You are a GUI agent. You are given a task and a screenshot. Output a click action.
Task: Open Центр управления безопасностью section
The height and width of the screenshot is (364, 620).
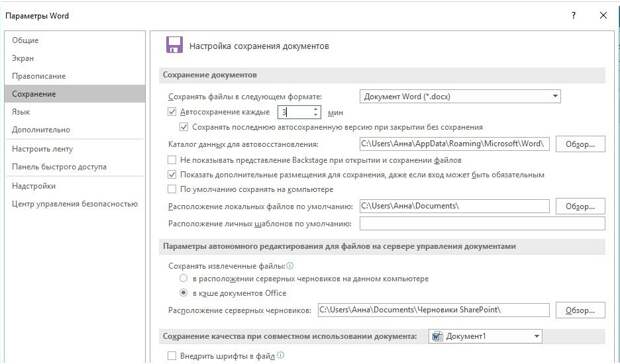(75, 204)
